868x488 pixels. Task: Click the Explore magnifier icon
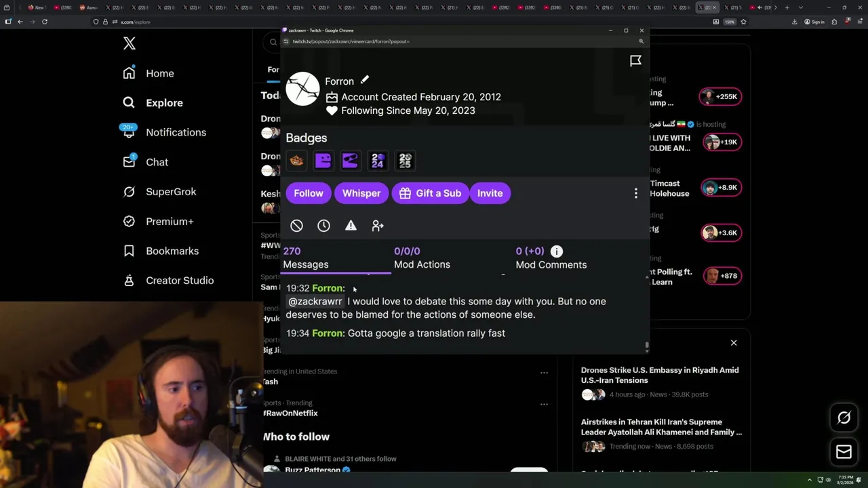click(129, 103)
